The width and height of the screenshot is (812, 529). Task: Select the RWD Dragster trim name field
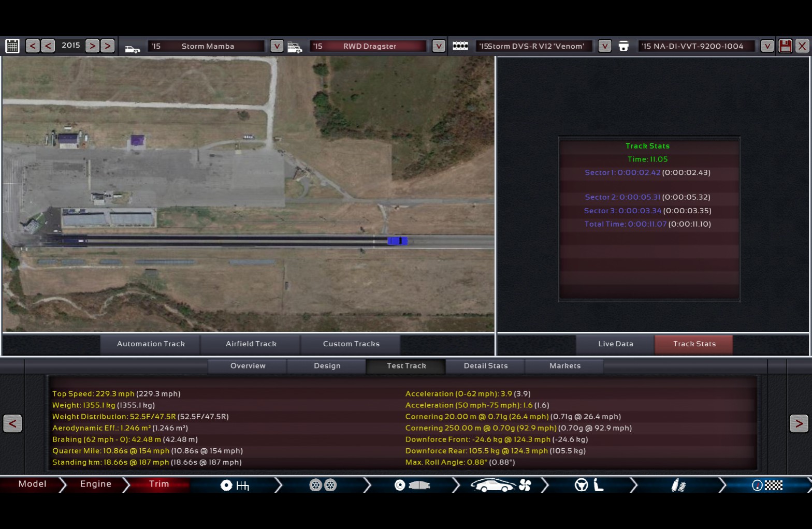coord(369,46)
